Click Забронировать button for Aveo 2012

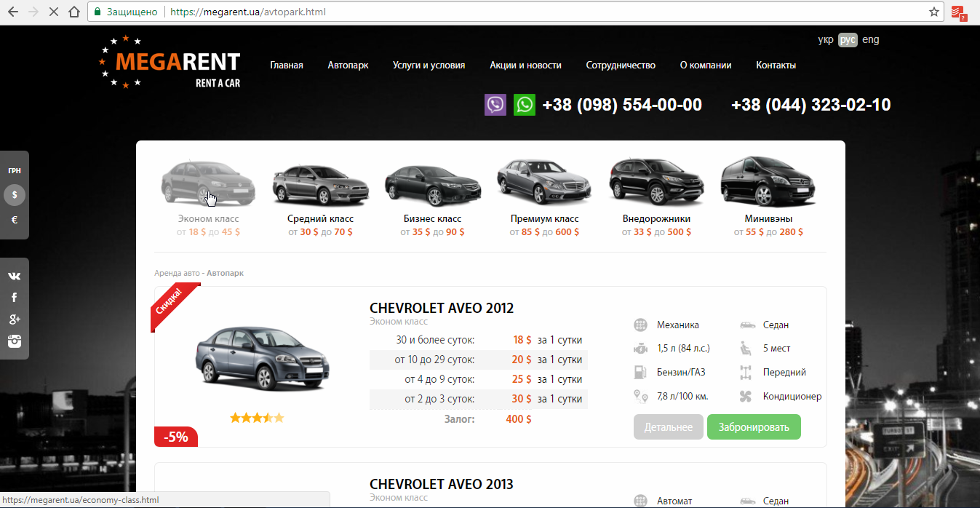pyautogui.click(x=754, y=427)
